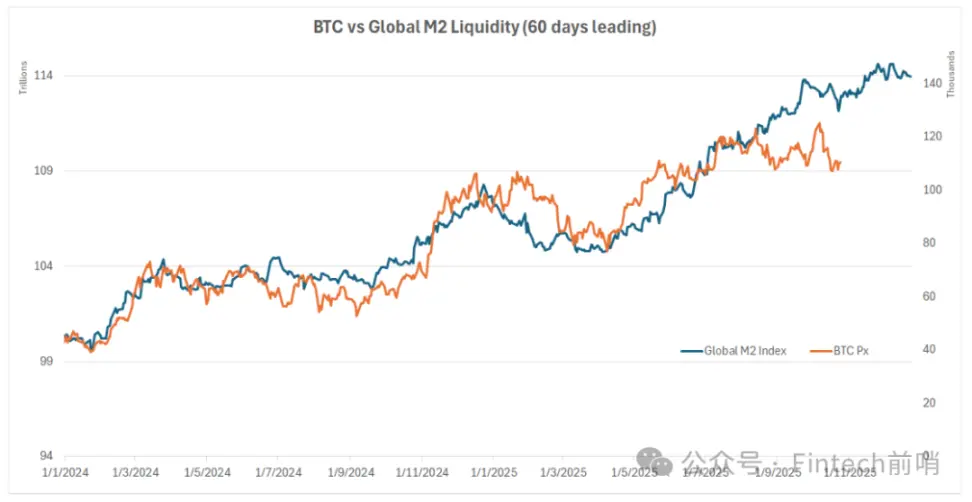Image resolution: width=972 pixels, height=502 pixels.
Task: Select the 1/1/2024 date on x-axis
Action: tap(63, 471)
